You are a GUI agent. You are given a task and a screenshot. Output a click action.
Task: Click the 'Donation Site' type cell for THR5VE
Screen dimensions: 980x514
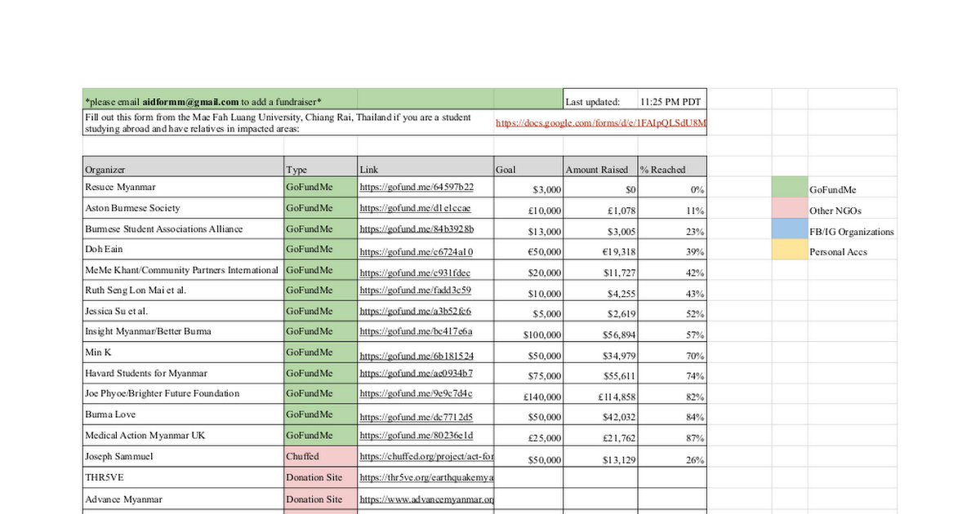tap(320, 478)
